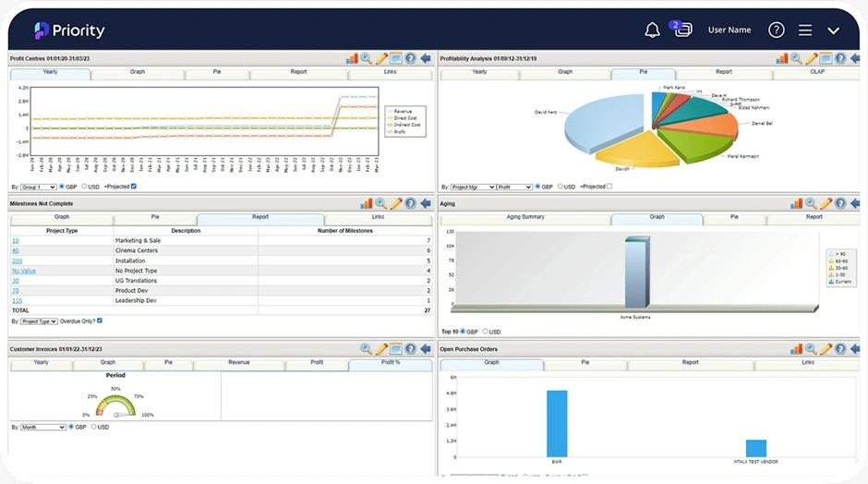Open the Group 1 dropdown in Profit Centres
This screenshot has height=484, width=868.
(38, 188)
